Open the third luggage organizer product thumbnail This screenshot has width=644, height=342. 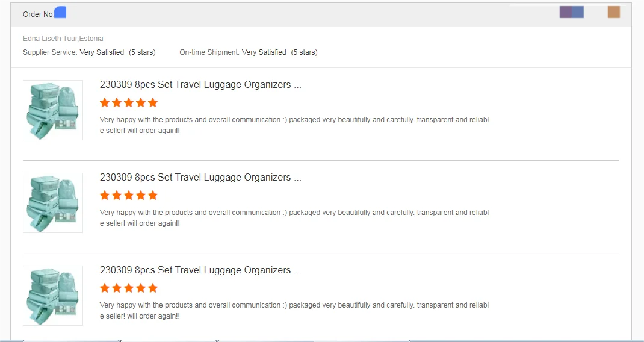[x=53, y=296]
